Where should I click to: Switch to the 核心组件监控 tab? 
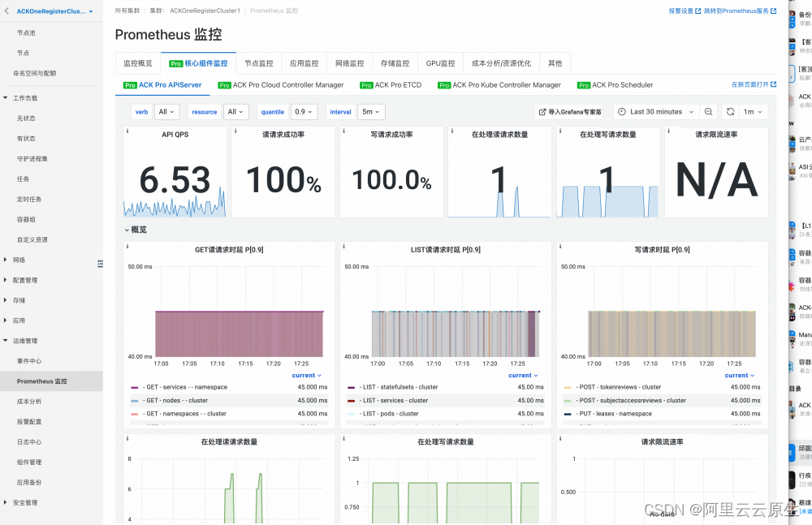[x=198, y=63]
